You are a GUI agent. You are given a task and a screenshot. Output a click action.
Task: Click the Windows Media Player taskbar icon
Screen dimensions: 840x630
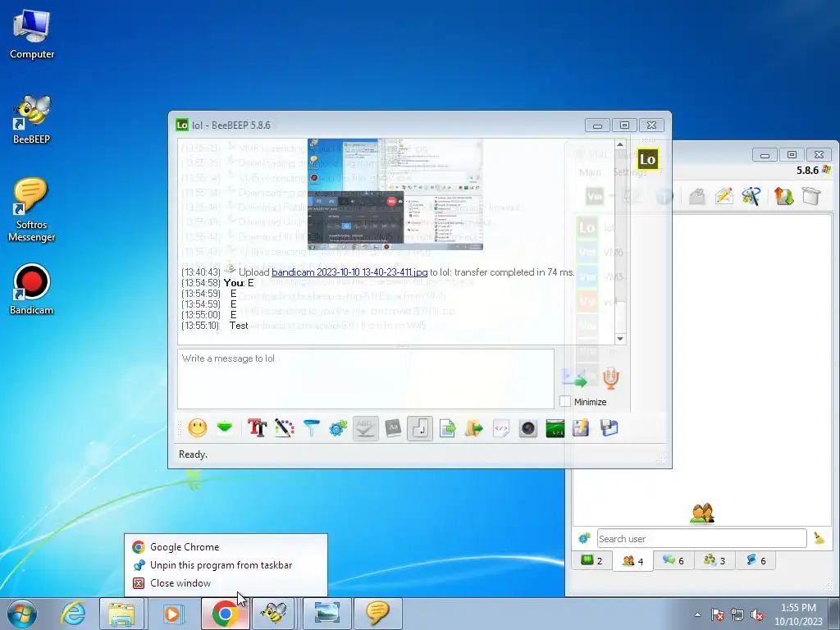click(x=172, y=614)
